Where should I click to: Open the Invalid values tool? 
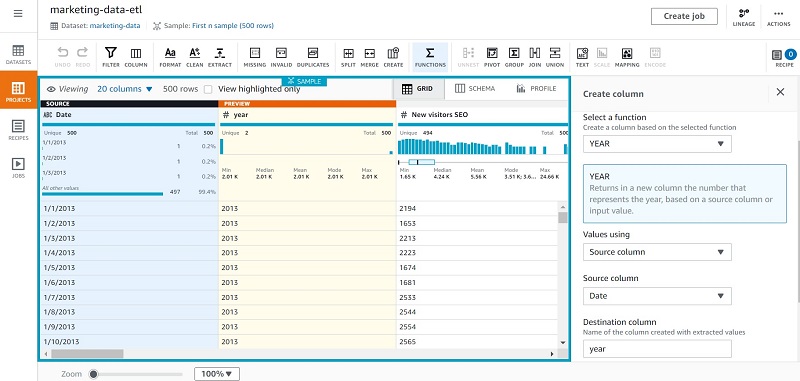[281, 57]
